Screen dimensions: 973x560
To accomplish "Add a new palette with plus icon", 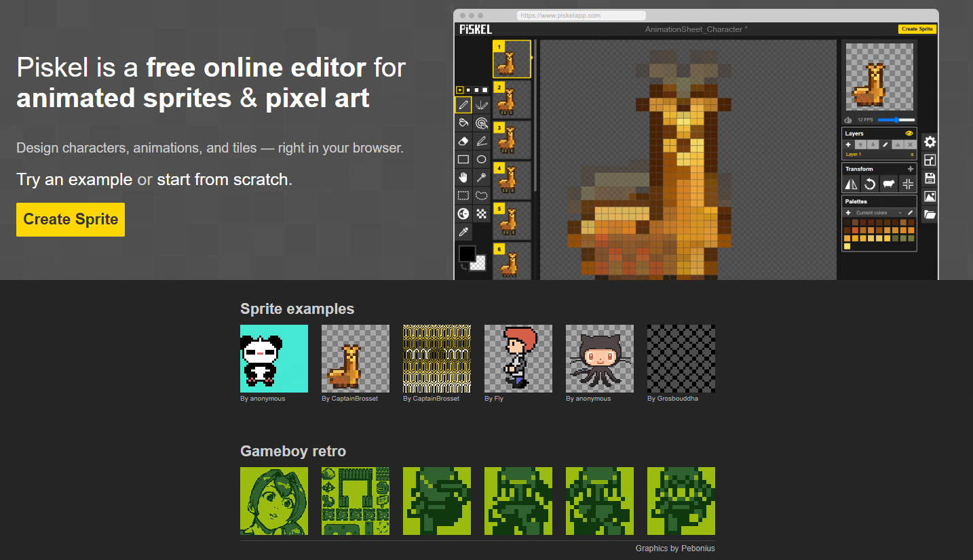I will [x=848, y=213].
